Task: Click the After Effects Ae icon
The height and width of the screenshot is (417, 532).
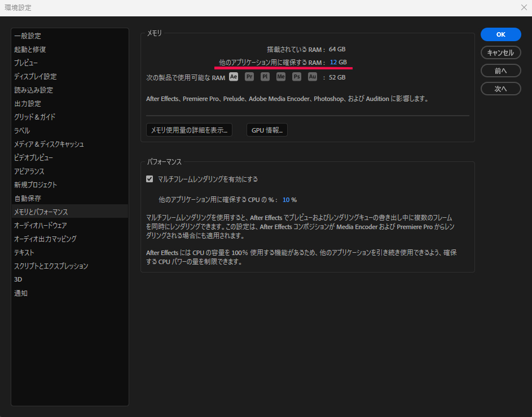Action: pyautogui.click(x=234, y=77)
